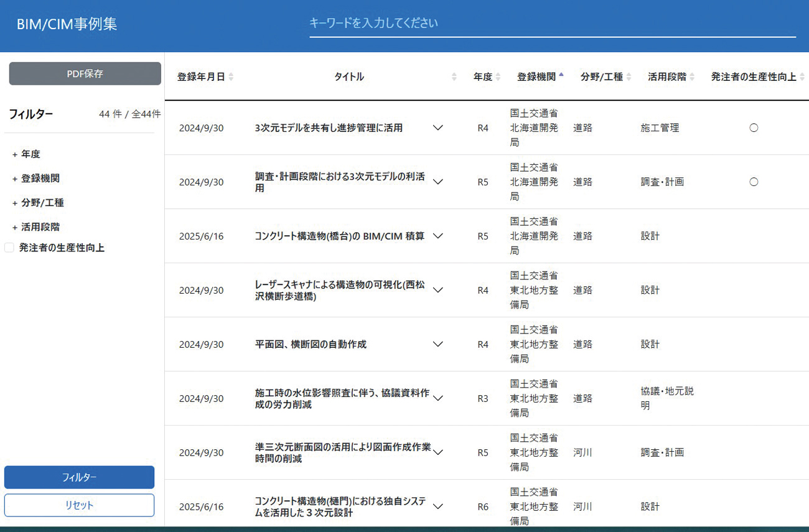This screenshot has height=532, width=809.
Task: Open the 分野/工種 filter group
Action: tap(38, 203)
